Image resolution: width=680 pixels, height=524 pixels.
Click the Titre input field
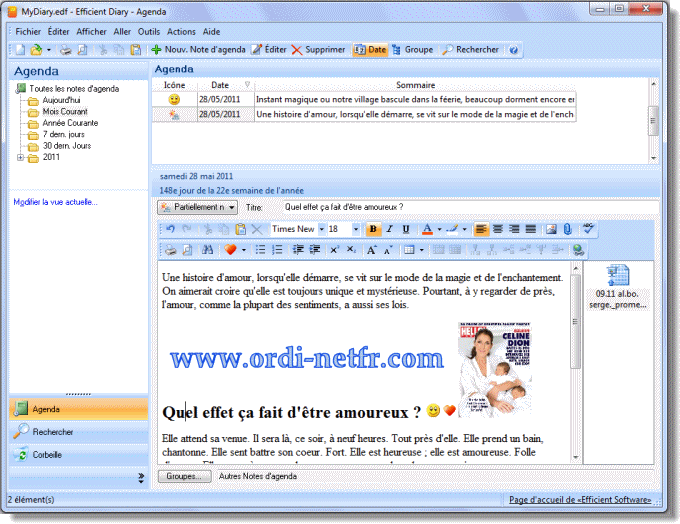coord(468,207)
